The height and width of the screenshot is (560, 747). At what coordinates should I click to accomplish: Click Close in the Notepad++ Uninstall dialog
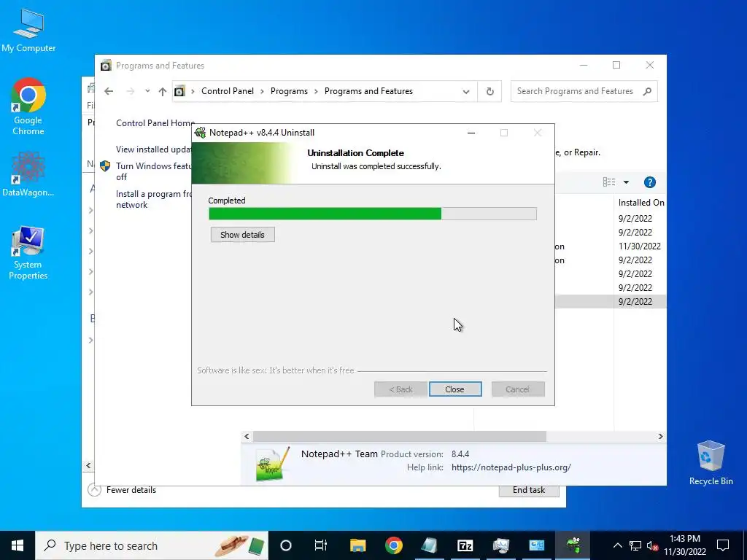455,389
